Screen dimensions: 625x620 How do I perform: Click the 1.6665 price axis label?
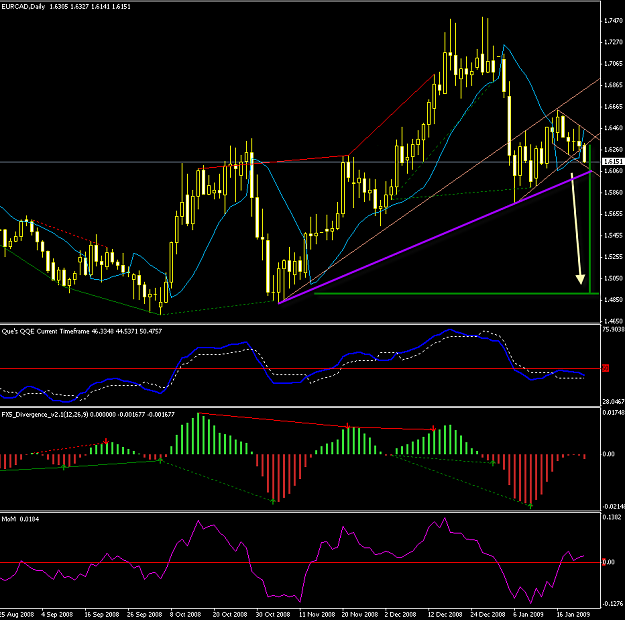coord(613,106)
